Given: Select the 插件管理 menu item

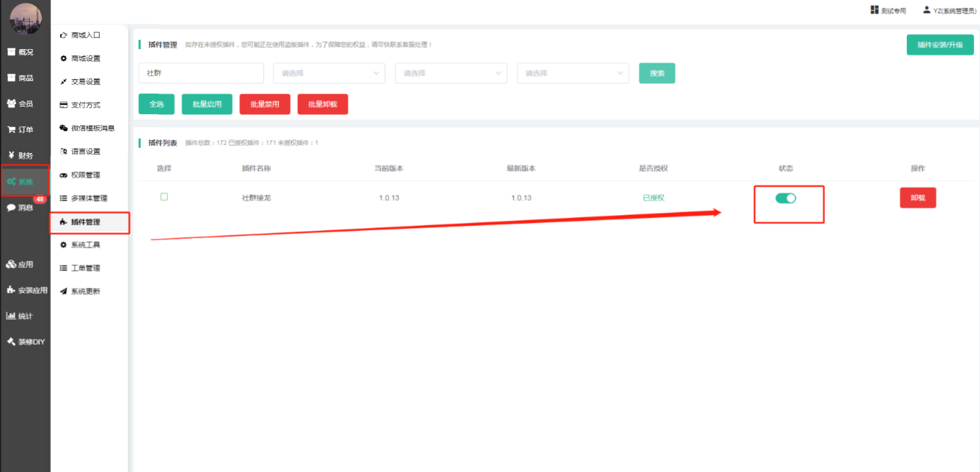Looking at the screenshot, I should (89, 221).
